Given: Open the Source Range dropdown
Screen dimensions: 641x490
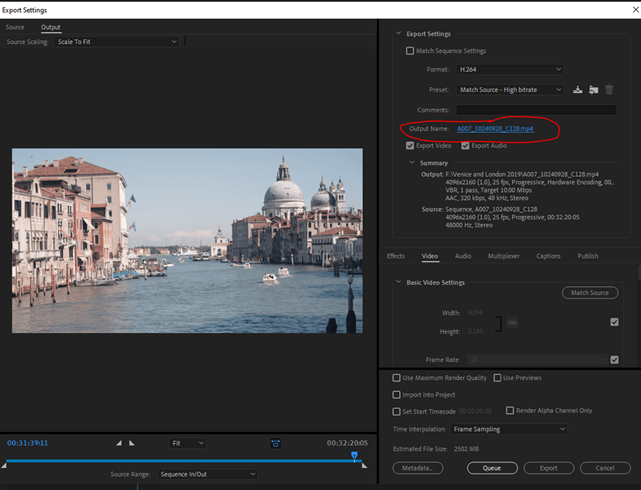Looking at the screenshot, I should 207,474.
